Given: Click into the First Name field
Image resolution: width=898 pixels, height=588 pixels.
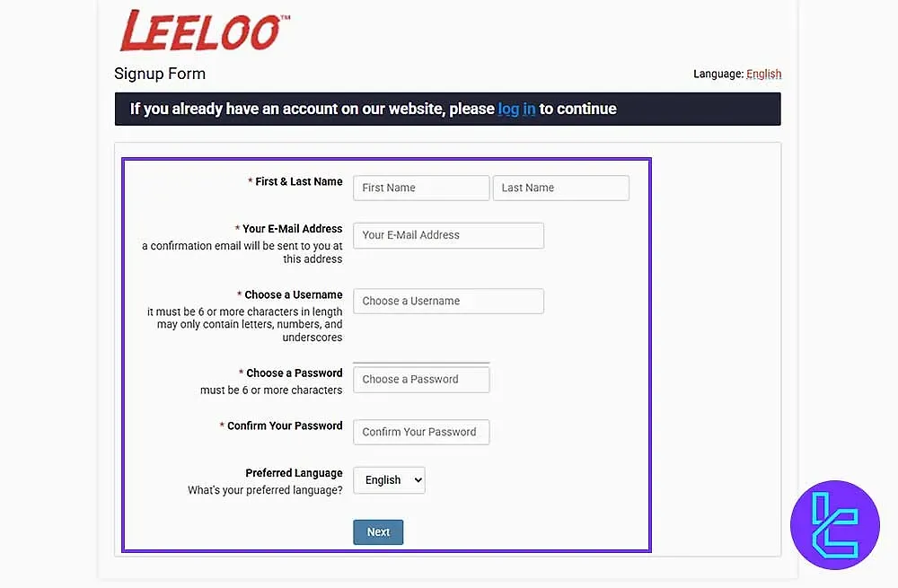Looking at the screenshot, I should (x=420, y=188).
